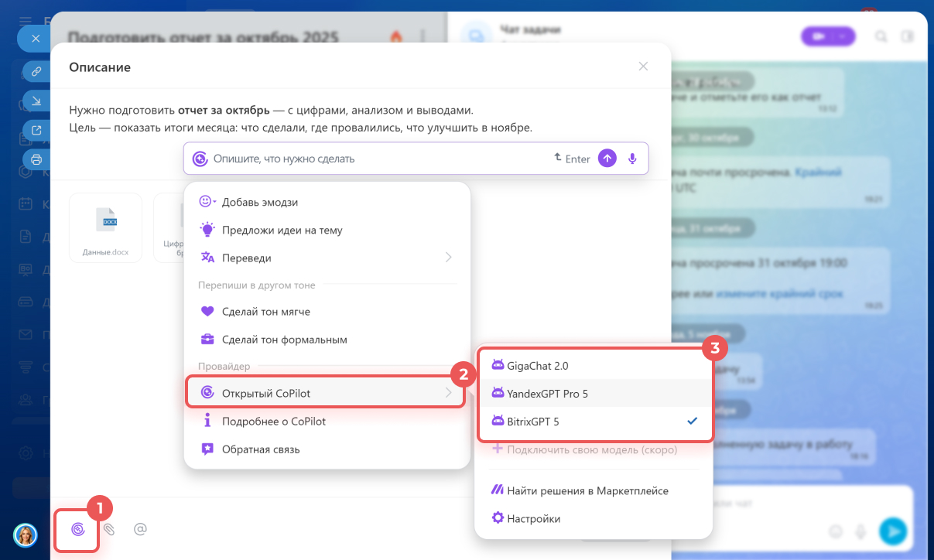Expand the Открытый CoPilot provider submenu

[325, 393]
